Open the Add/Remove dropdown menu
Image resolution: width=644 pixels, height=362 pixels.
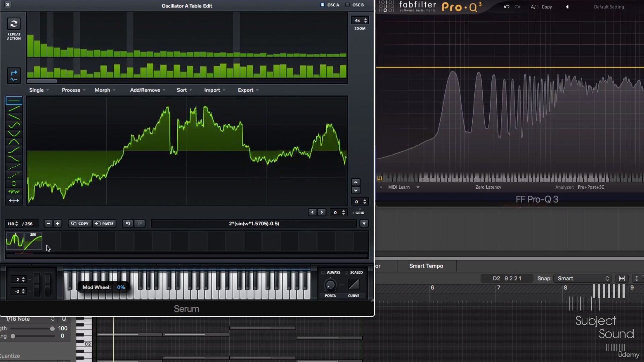[148, 90]
